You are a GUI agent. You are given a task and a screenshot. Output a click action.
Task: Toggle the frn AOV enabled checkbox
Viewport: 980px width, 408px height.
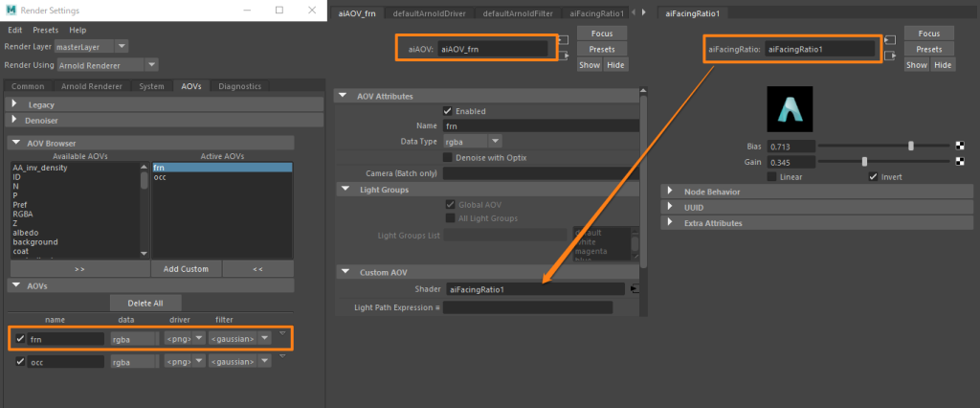pyautogui.click(x=21, y=338)
